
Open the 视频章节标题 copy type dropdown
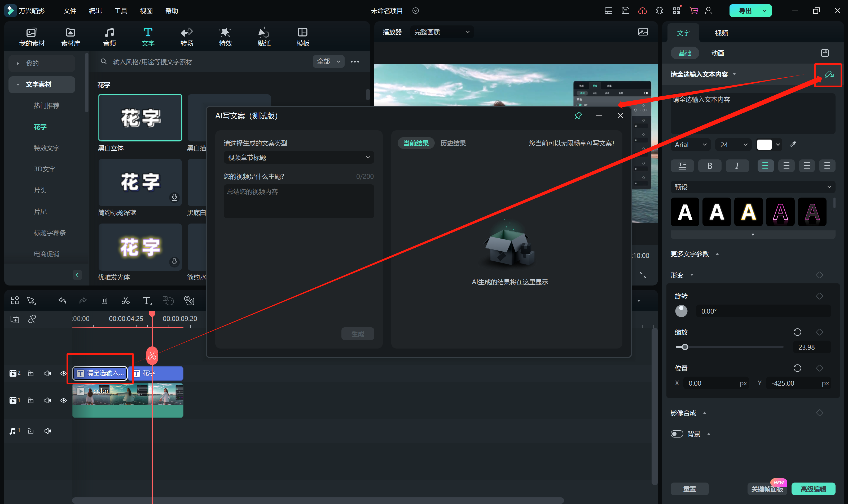tap(298, 158)
